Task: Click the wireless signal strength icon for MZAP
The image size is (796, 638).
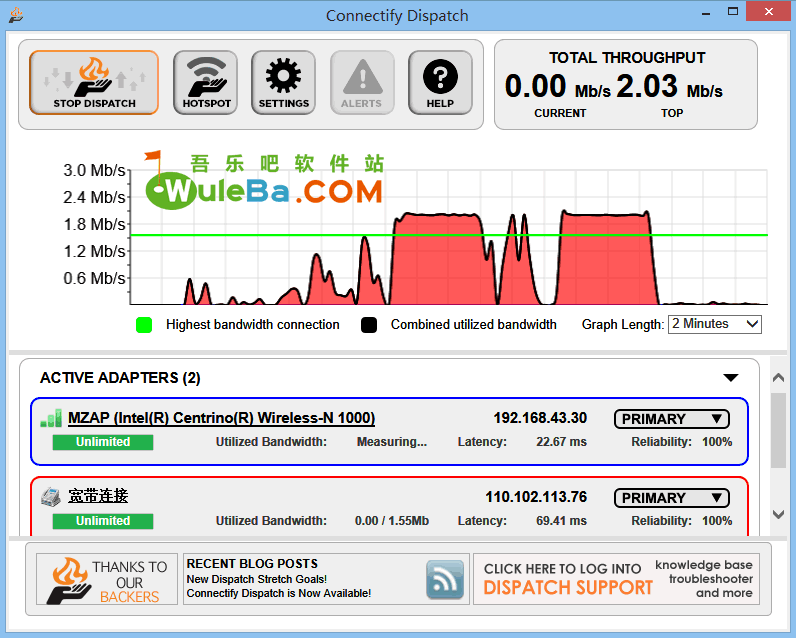Action: (51, 418)
